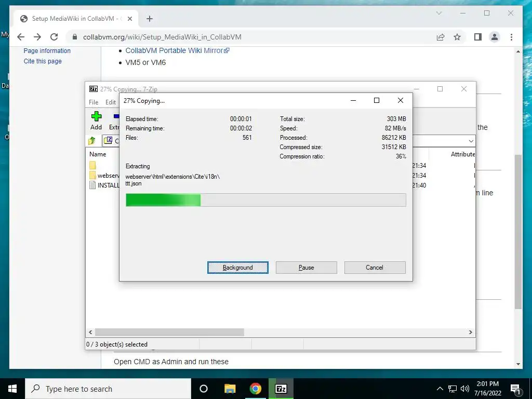Select the unnamed first folder in 7-Zip
This screenshot has height=399, width=532.
(92, 166)
